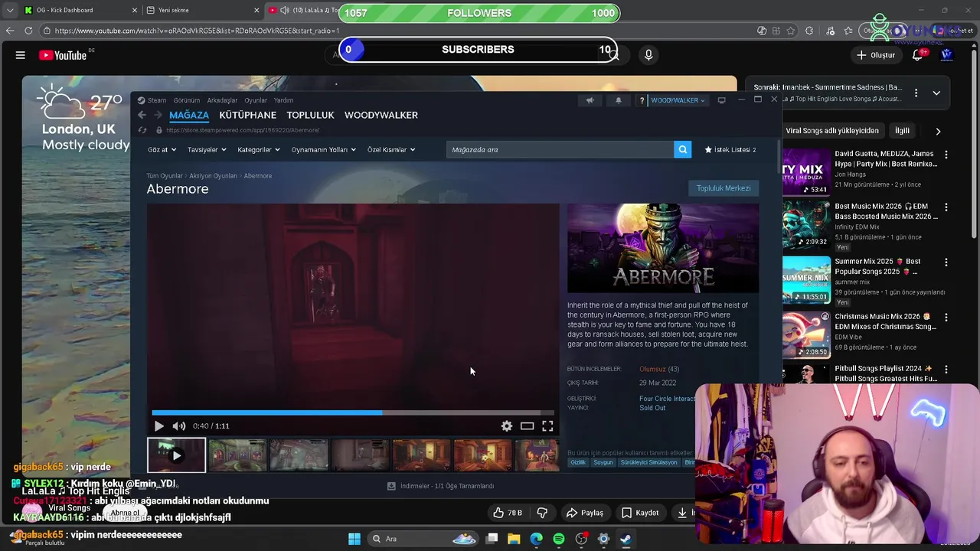Image resolution: width=980 pixels, height=551 pixels.
Task: Open Steam announcements megaphone icon
Action: click(x=590, y=100)
